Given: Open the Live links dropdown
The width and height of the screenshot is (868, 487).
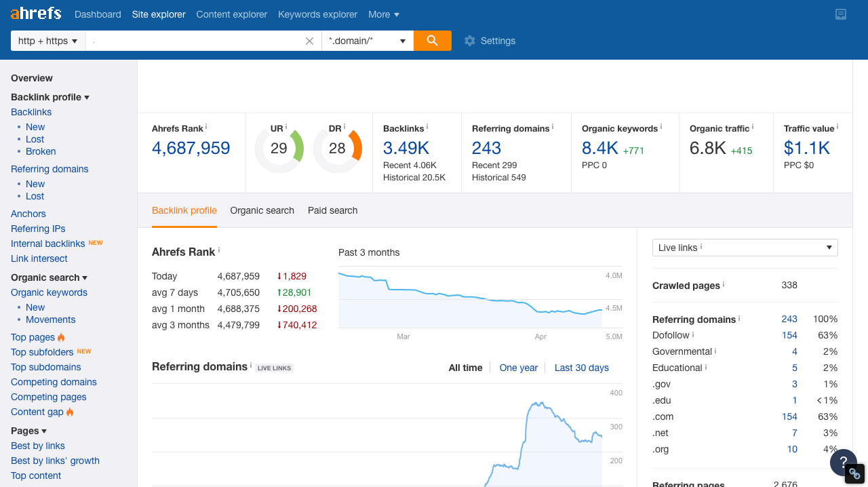Looking at the screenshot, I should (745, 248).
